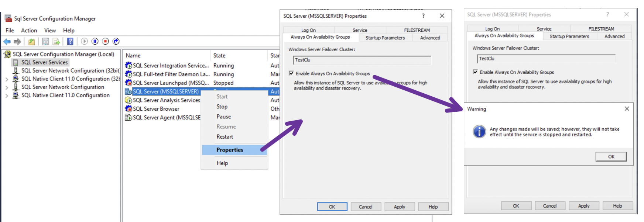Click the SQL Server Analysis Services icon
The image size is (644, 222).
point(129,100)
